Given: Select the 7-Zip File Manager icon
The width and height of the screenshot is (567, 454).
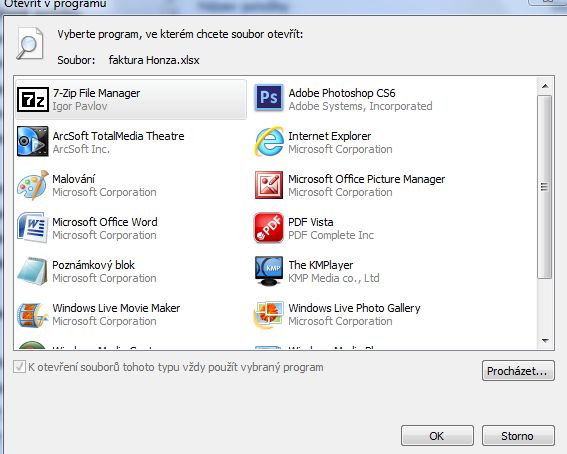Looking at the screenshot, I should point(33,99).
